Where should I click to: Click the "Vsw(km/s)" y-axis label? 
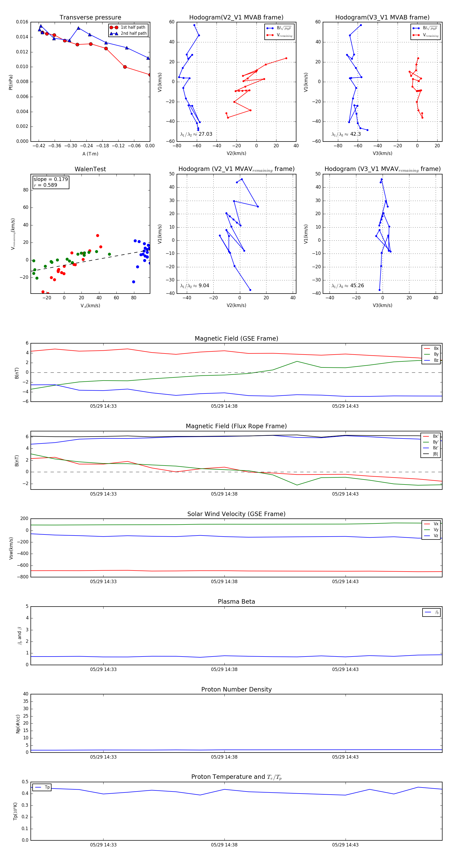(x=11, y=548)
